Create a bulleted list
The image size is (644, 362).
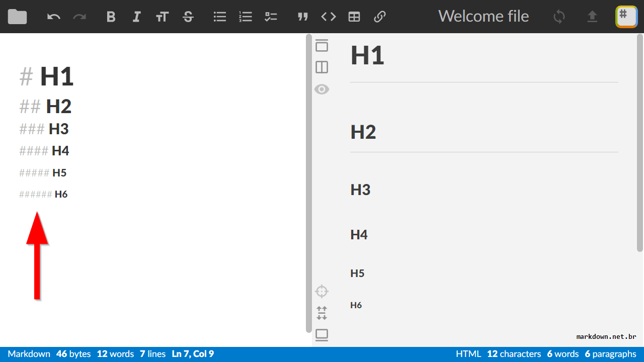[220, 17]
